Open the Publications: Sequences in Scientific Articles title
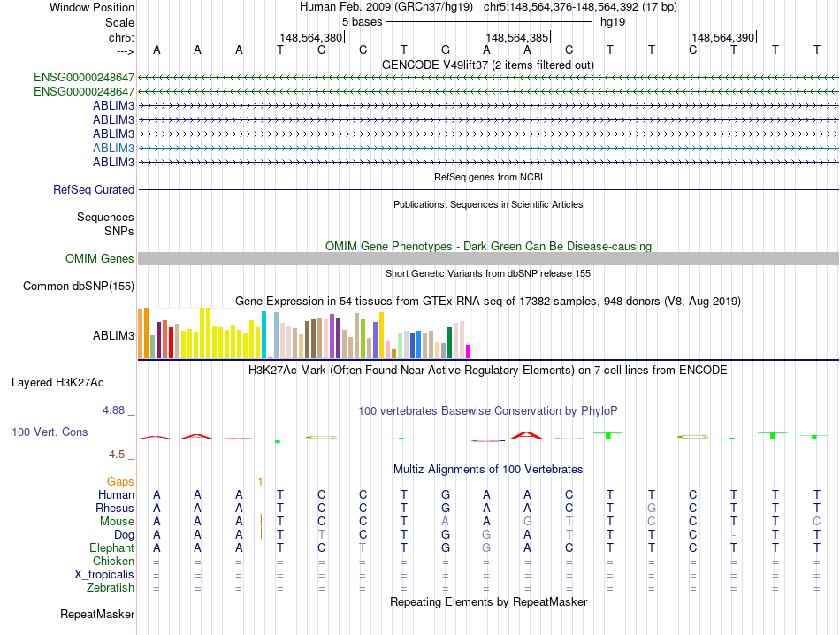This screenshot has height=635, width=840. click(488, 204)
